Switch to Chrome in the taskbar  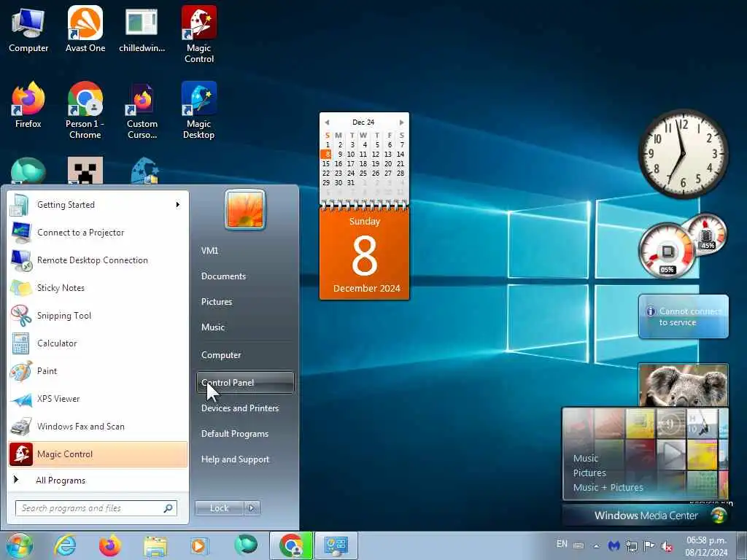[291, 545]
